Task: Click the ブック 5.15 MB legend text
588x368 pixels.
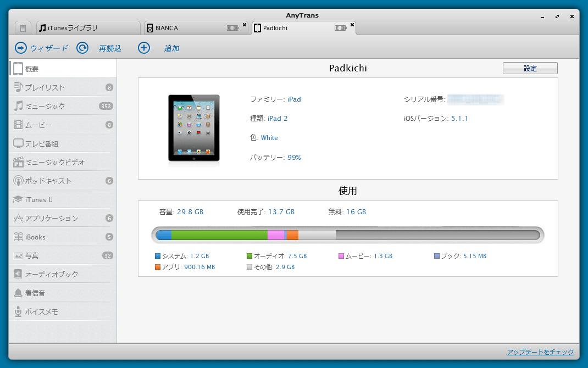Action: click(464, 256)
